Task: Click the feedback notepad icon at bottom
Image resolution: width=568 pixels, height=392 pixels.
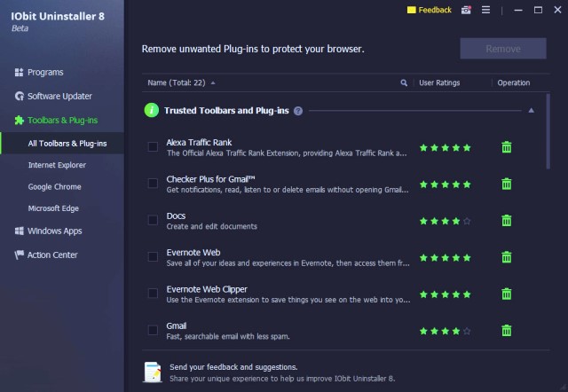Action: point(153,372)
